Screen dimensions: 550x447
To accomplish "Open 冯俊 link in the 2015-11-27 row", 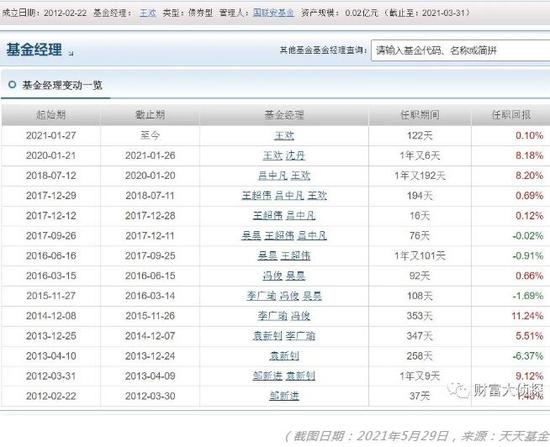I will pyautogui.click(x=289, y=296).
